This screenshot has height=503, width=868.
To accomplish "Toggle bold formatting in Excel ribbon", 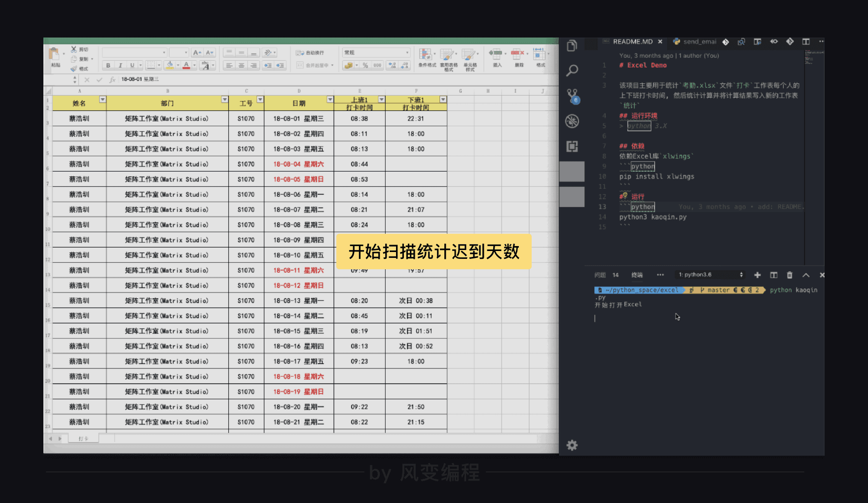I will (108, 65).
